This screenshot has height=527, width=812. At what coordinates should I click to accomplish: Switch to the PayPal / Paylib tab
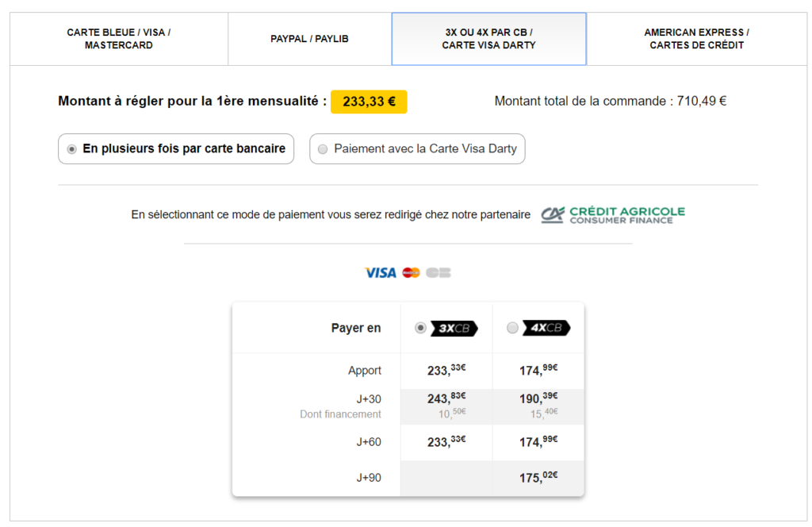(x=309, y=39)
